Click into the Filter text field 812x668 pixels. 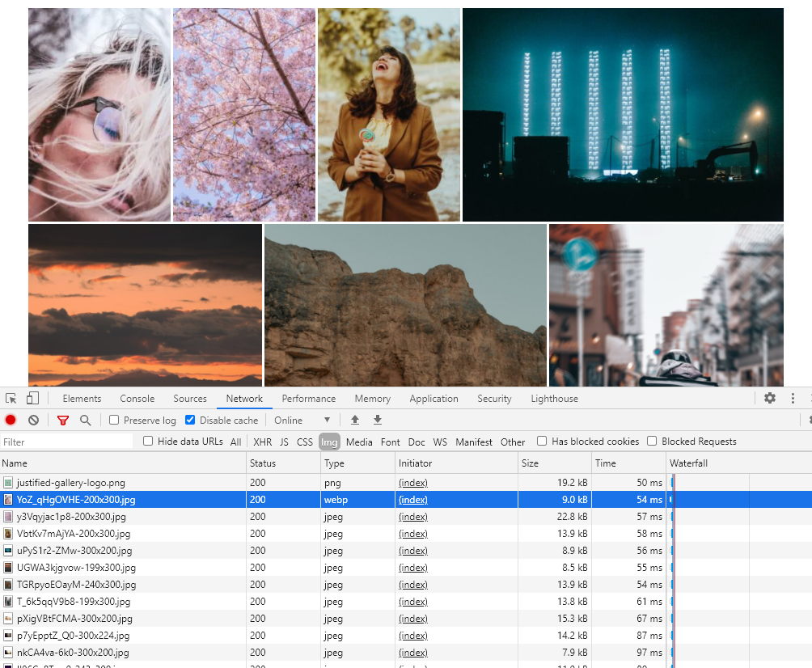66,442
